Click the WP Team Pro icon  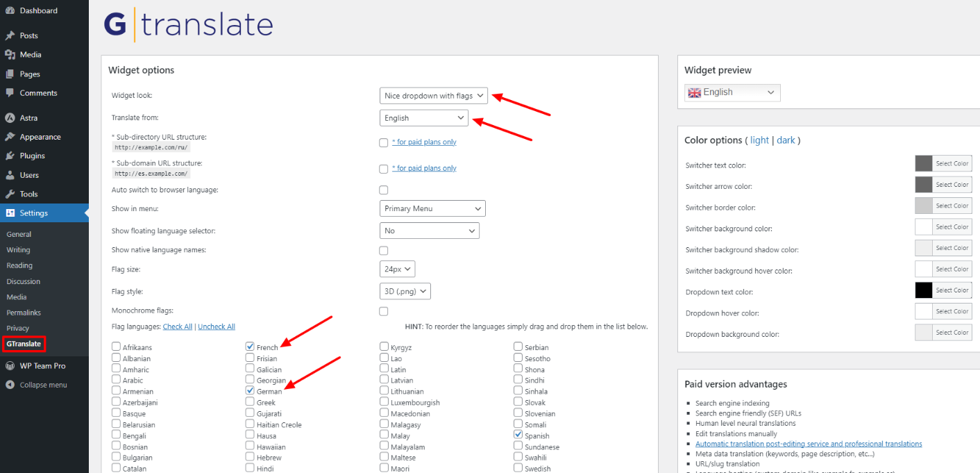click(x=10, y=366)
